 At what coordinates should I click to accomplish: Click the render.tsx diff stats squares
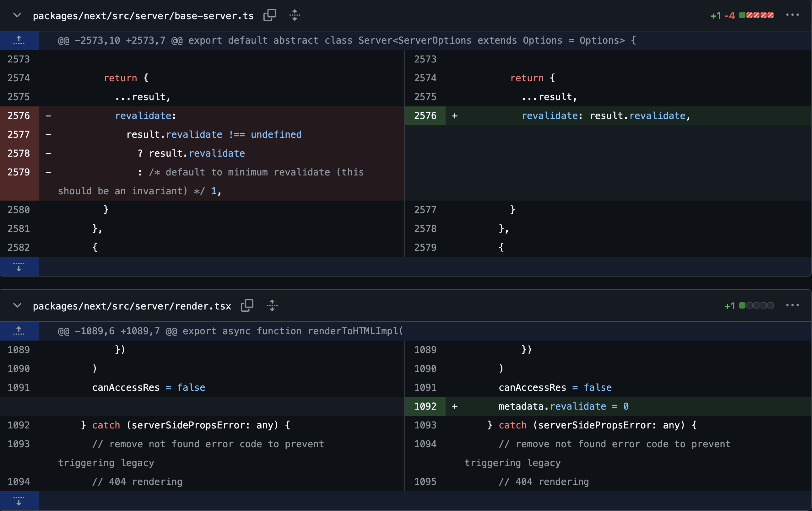point(756,305)
